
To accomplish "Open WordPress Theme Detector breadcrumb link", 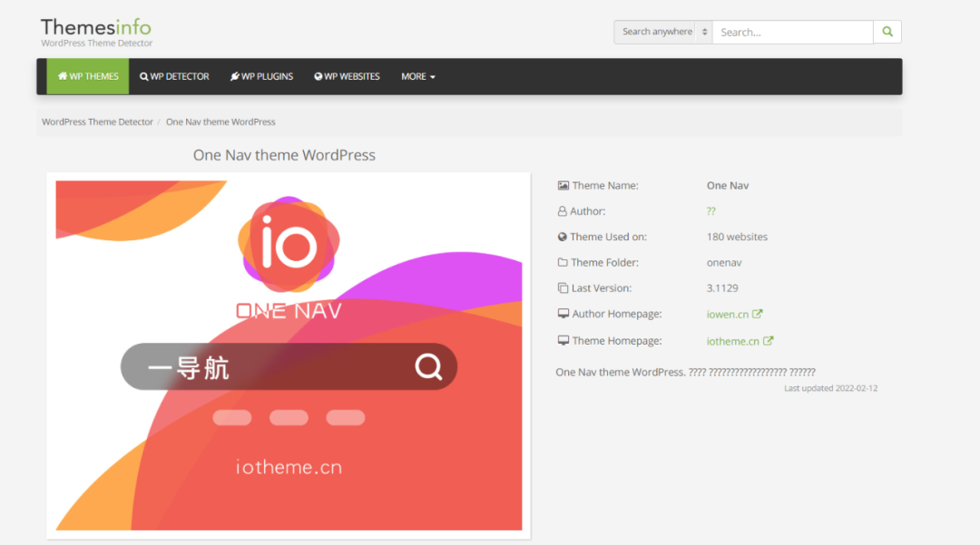I will [x=97, y=122].
